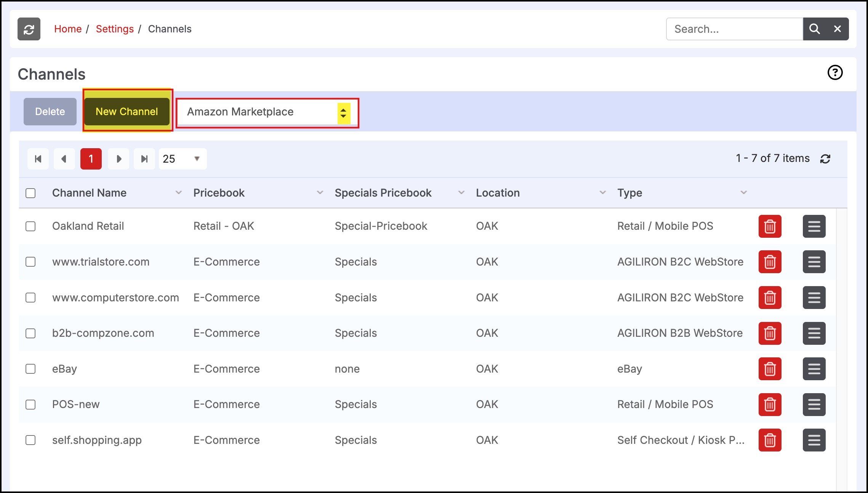Open the Channel Name column filter chevron
Image resolution: width=868 pixels, height=493 pixels.
pyautogui.click(x=178, y=193)
